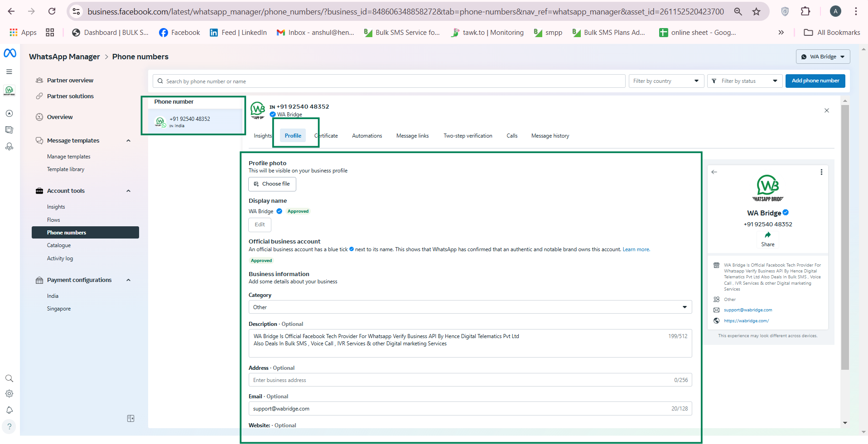This screenshot has width=868, height=444.
Task: Open the Category dropdown showing Other
Action: click(470, 307)
